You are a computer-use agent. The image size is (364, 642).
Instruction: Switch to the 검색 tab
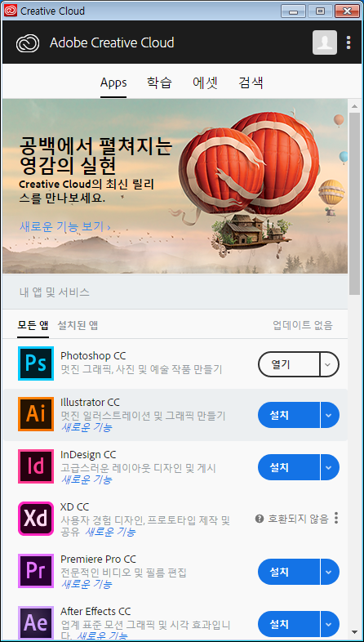(x=251, y=83)
